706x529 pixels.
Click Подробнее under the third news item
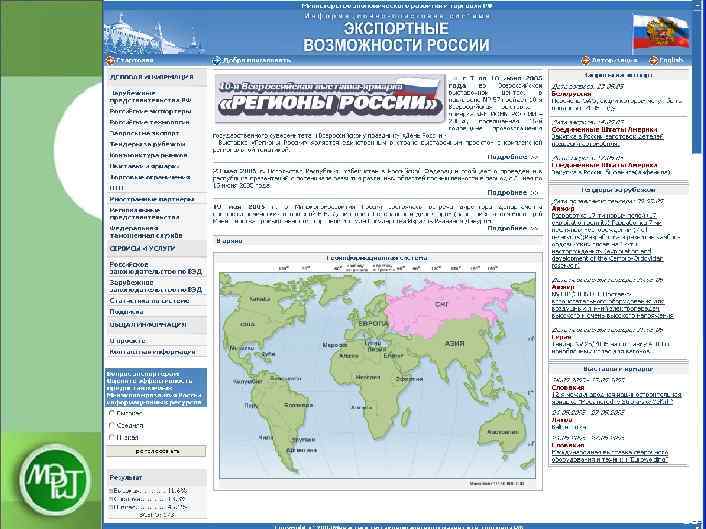coord(512,228)
